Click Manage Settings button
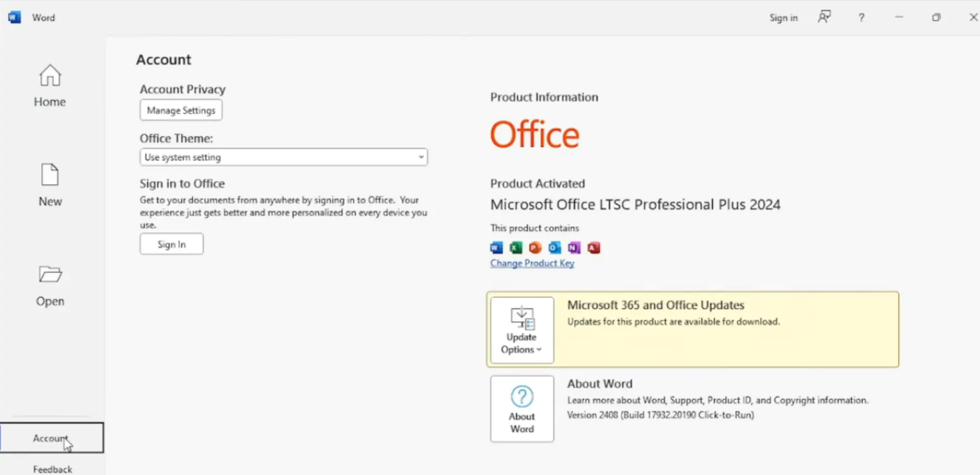980x475 pixels. click(181, 111)
